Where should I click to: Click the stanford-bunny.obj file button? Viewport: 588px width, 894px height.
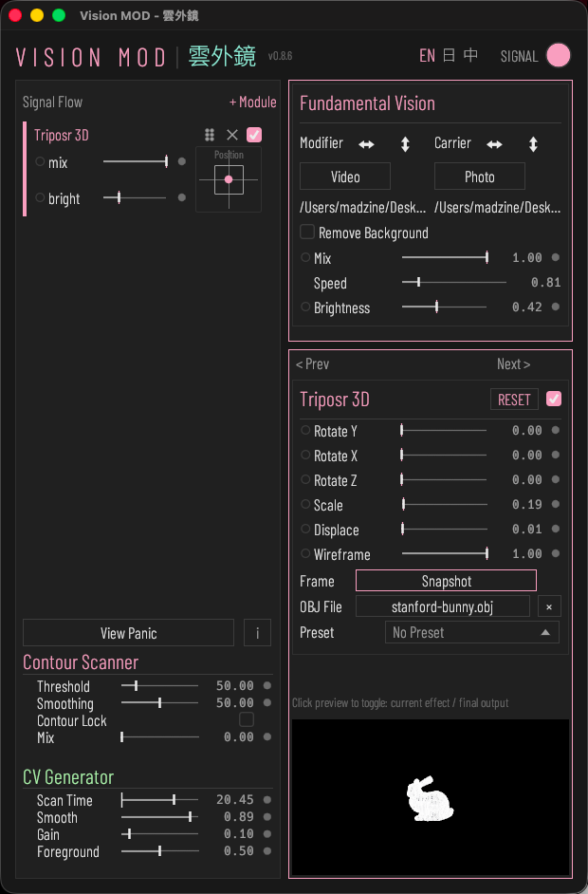(x=443, y=606)
